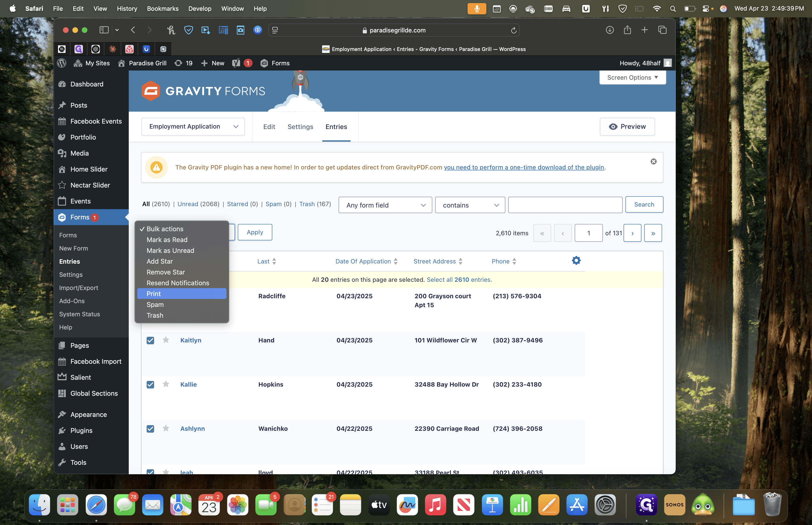Sort entries by Last name column
Viewport: 812px width, 525px height.
tap(267, 261)
